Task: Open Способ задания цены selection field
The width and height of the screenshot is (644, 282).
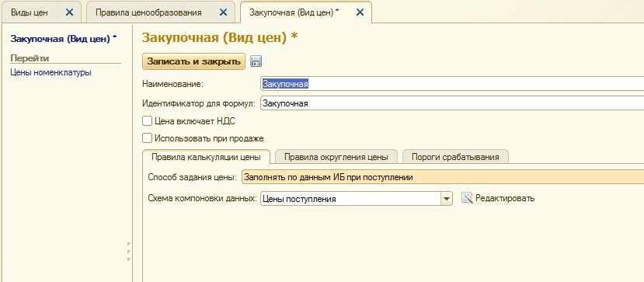Action: (443, 177)
